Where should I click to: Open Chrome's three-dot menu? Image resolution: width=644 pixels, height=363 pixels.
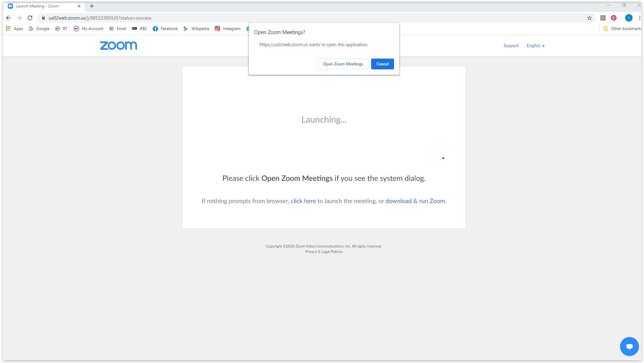tap(640, 18)
